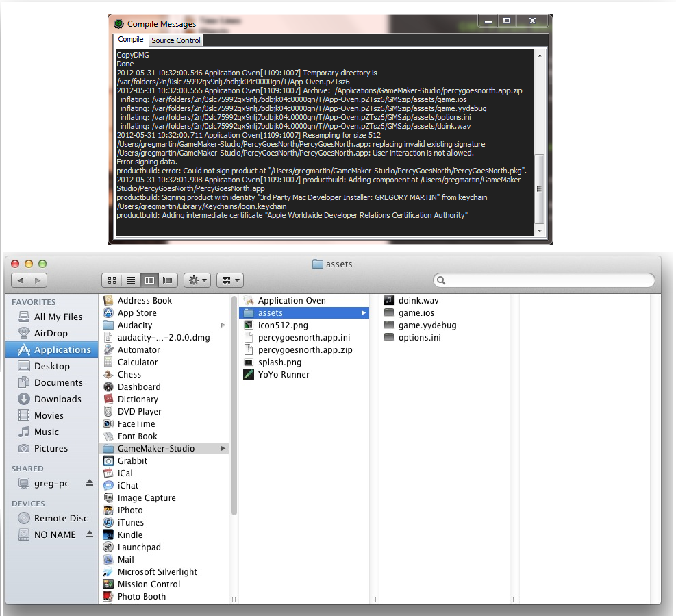
Task: Click the Calculator app icon
Action: pyautogui.click(x=109, y=362)
